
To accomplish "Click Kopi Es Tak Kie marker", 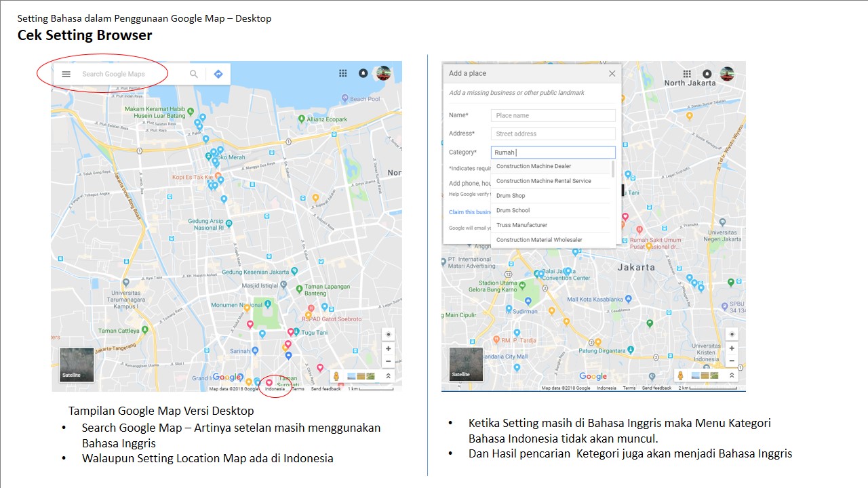I will pos(218,176).
